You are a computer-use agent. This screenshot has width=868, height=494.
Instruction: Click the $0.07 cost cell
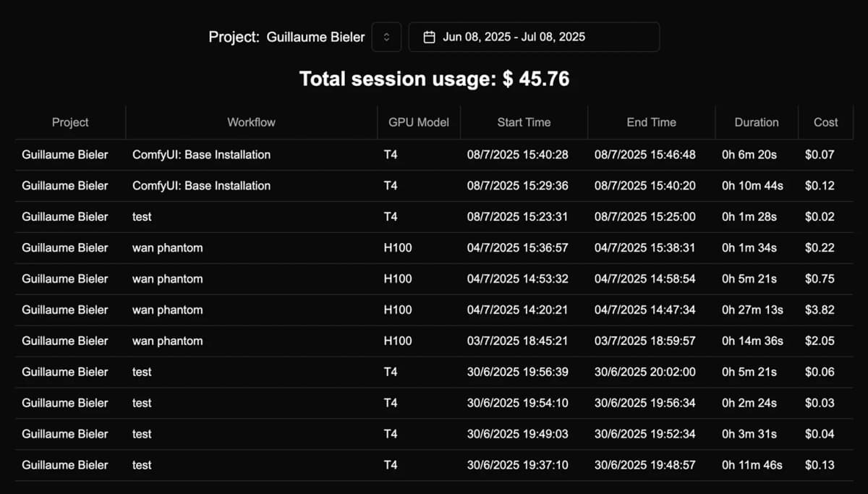[820, 155]
